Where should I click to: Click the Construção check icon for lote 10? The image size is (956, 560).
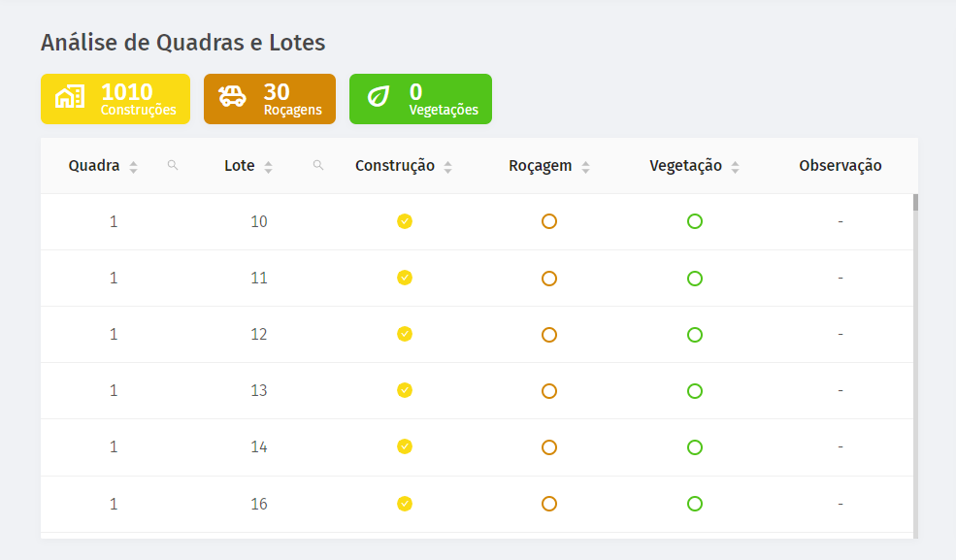(405, 221)
